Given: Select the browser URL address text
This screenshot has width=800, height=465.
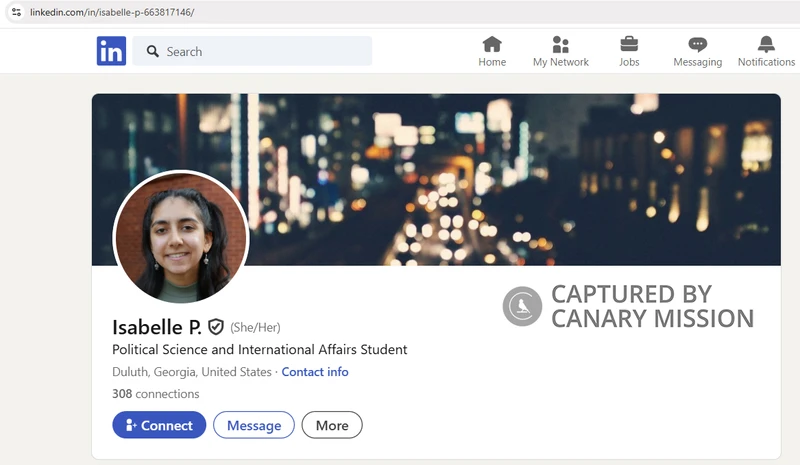Looking at the screenshot, I should [x=112, y=12].
